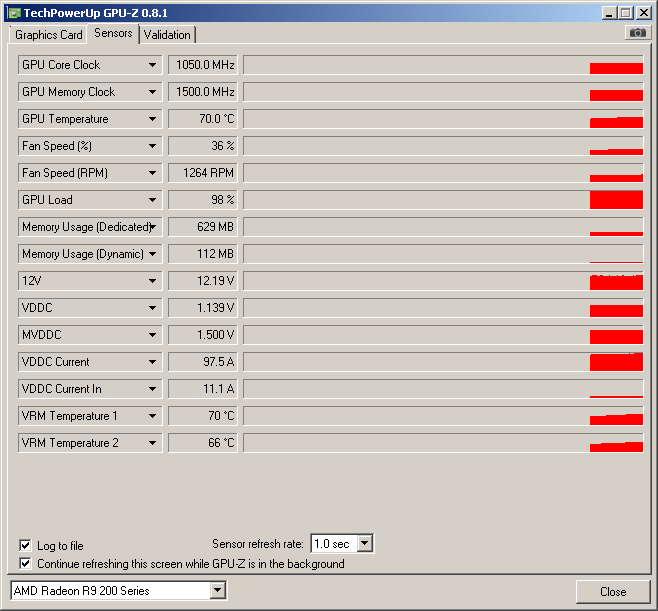Screen dimensions: 658x611
Task: Expand the Fan Speed (RPM) dropdown
Action: (x=152, y=173)
